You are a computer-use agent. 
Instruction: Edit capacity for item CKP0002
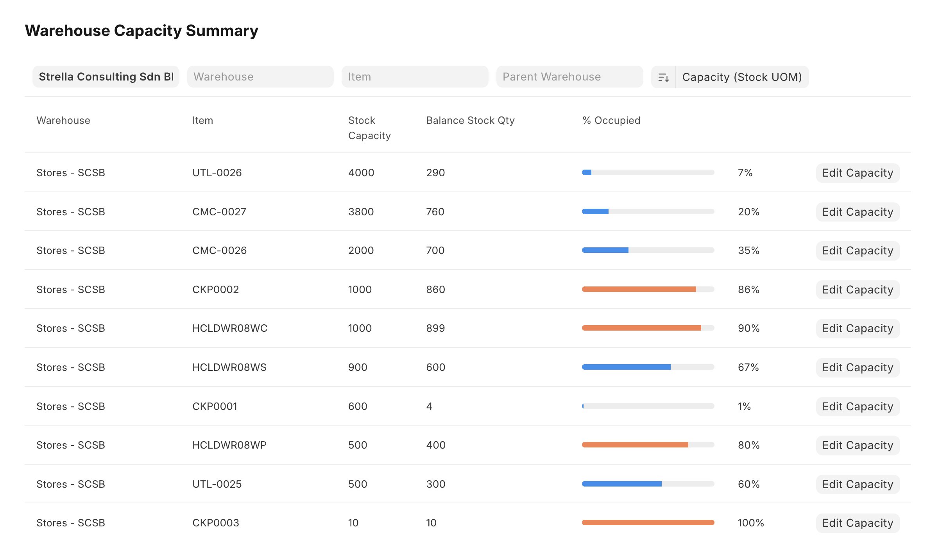click(858, 290)
